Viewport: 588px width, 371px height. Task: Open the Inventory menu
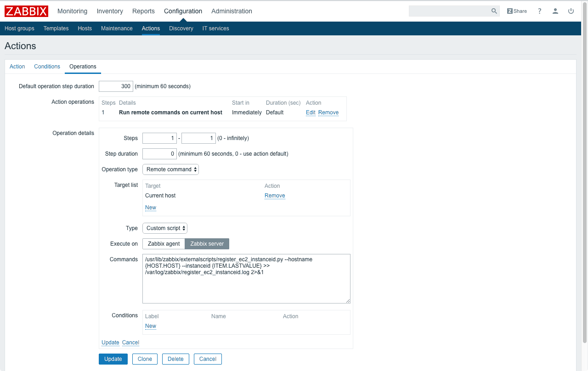110,11
